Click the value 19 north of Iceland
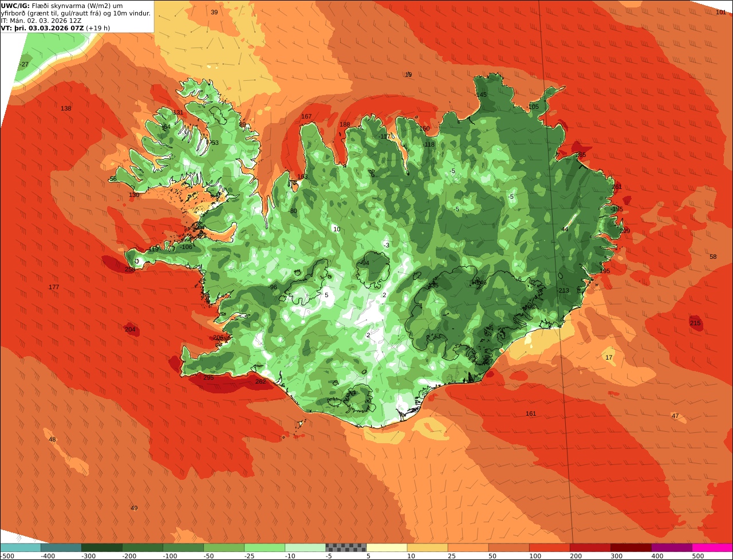The image size is (733, 560). click(x=408, y=74)
